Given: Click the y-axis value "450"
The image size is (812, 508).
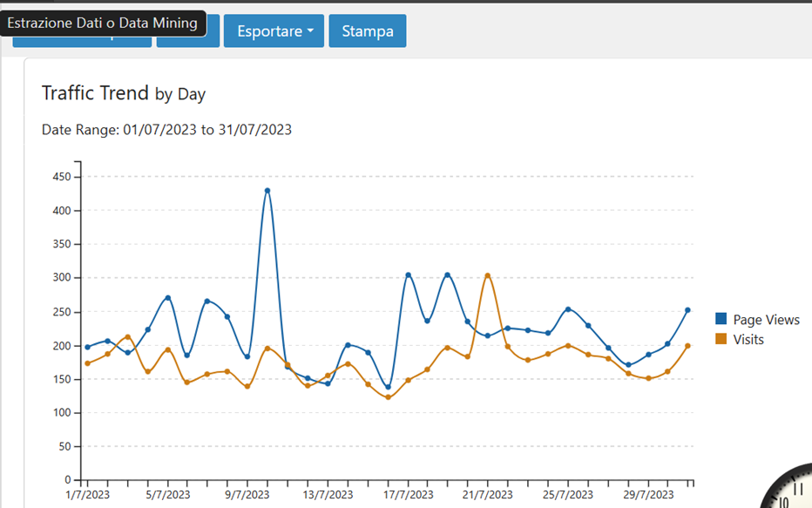Looking at the screenshot, I should tap(62, 177).
